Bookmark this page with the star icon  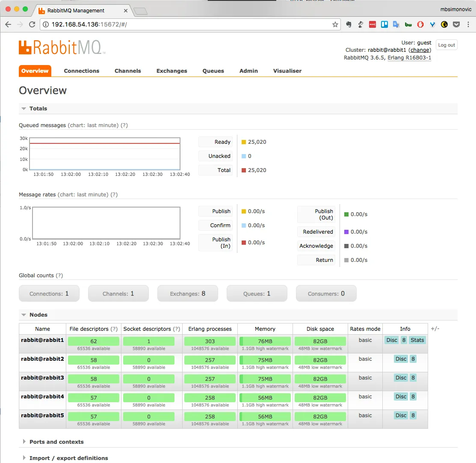(335, 24)
